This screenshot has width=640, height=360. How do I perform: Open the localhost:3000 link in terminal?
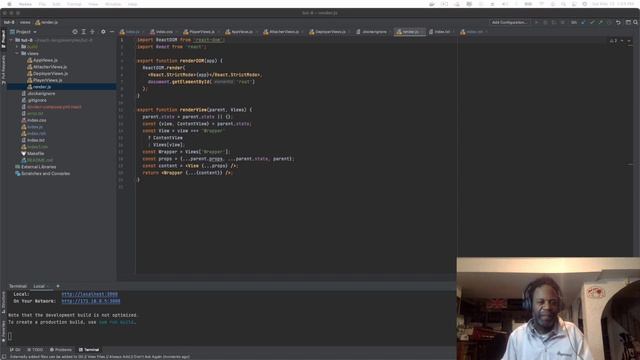tap(89, 294)
